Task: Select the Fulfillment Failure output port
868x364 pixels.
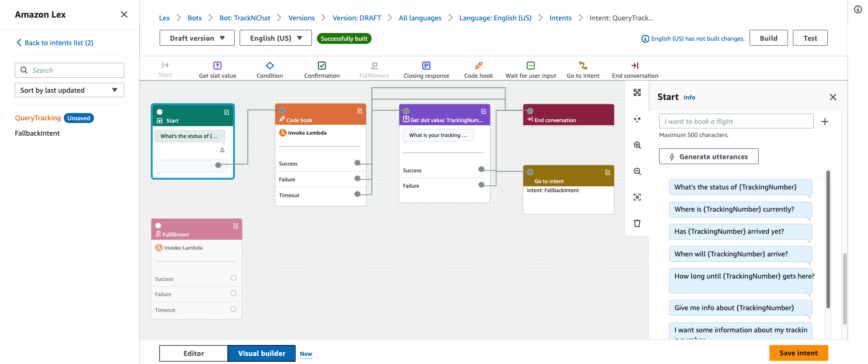Action: [233, 293]
